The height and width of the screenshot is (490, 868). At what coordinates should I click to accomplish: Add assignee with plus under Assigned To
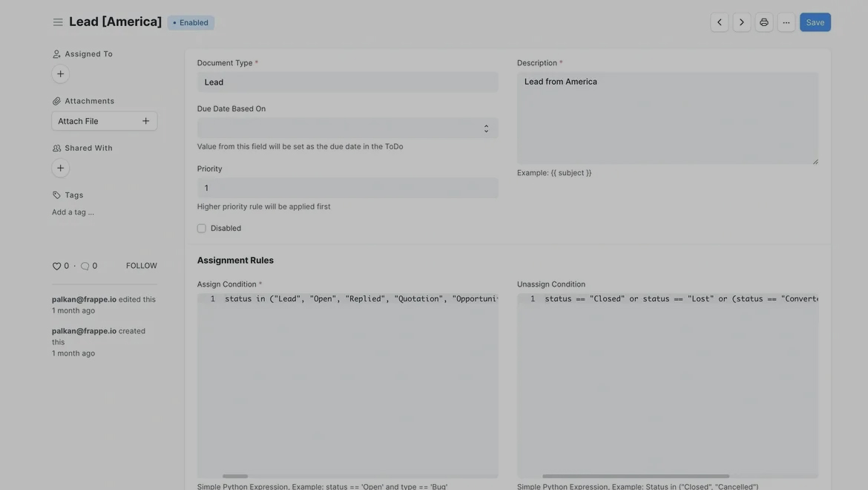click(61, 73)
